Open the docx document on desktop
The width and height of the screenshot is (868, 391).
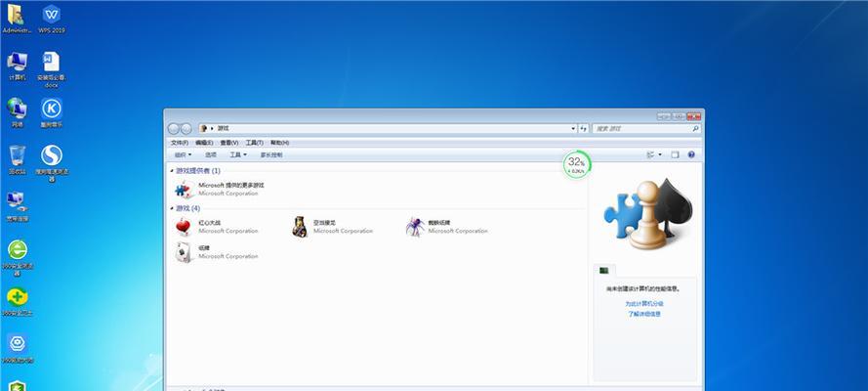[52, 69]
